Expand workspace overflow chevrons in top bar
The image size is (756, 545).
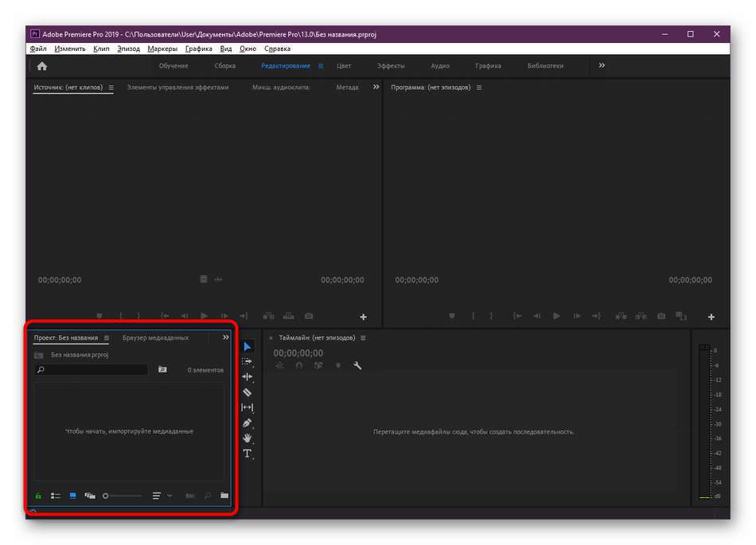602,65
